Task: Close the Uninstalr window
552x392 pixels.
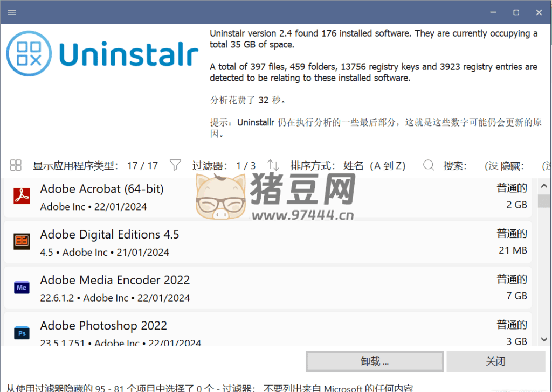Action: [539, 12]
